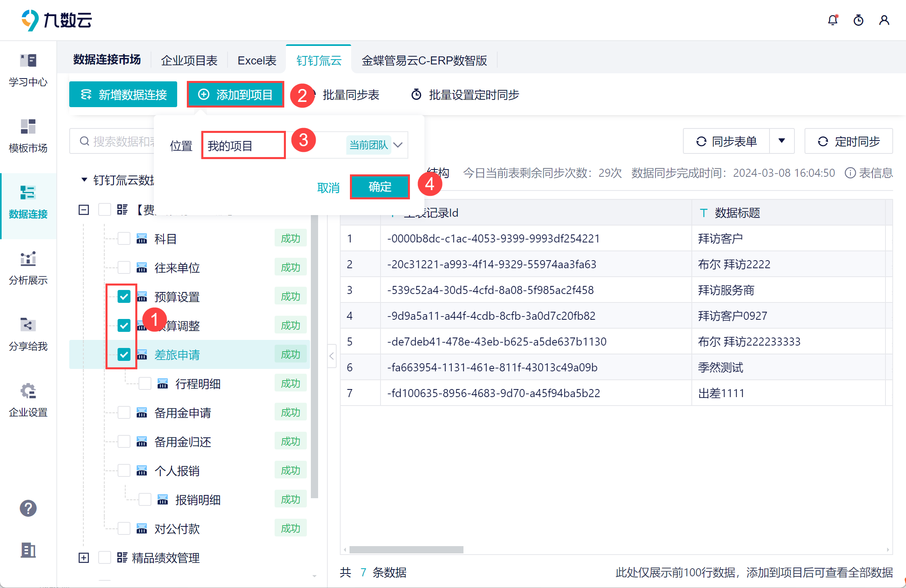The width and height of the screenshot is (906, 588).
Task: Check the 科目 table checkbox
Action: point(124,239)
